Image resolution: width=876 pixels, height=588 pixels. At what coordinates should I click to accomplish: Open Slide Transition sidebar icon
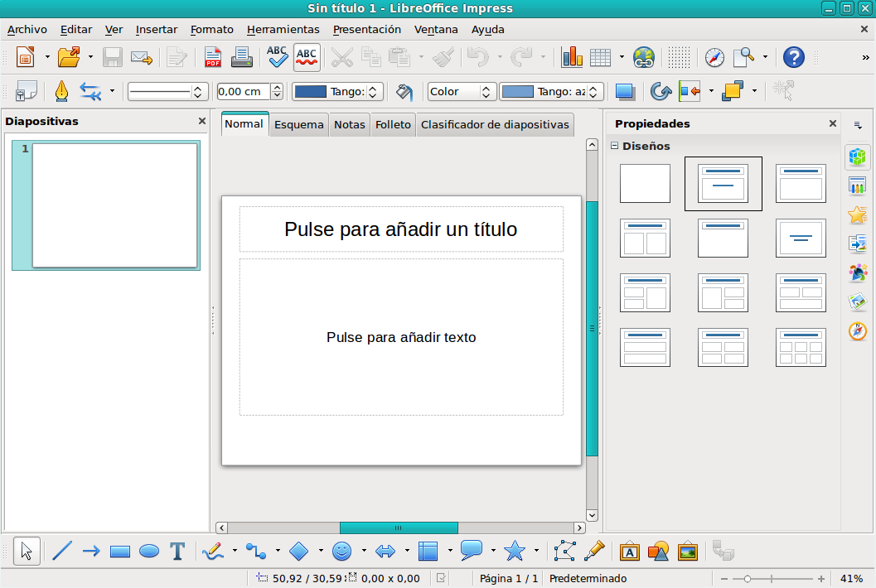click(x=858, y=244)
